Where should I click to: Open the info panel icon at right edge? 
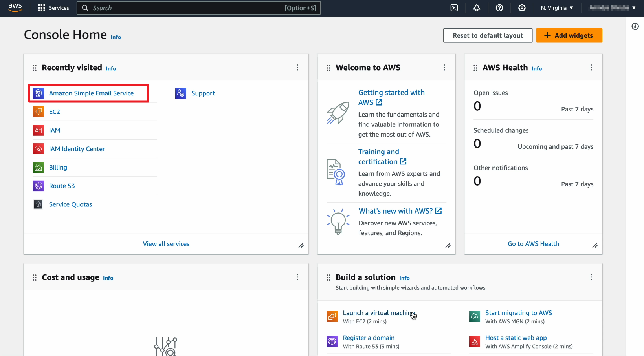(x=635, y=26)
